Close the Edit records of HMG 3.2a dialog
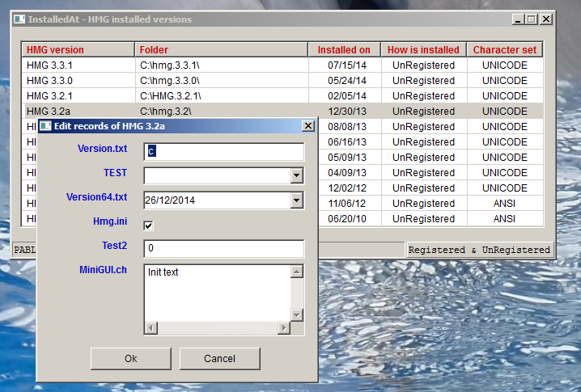Screen dimensions: 581x392 click(x=308, y=126)
